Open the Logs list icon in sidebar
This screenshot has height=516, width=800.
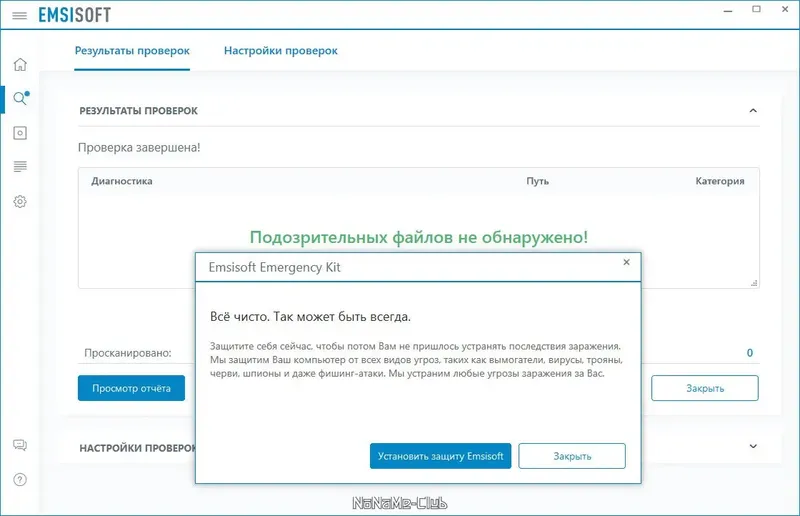[x=20, y=166]
